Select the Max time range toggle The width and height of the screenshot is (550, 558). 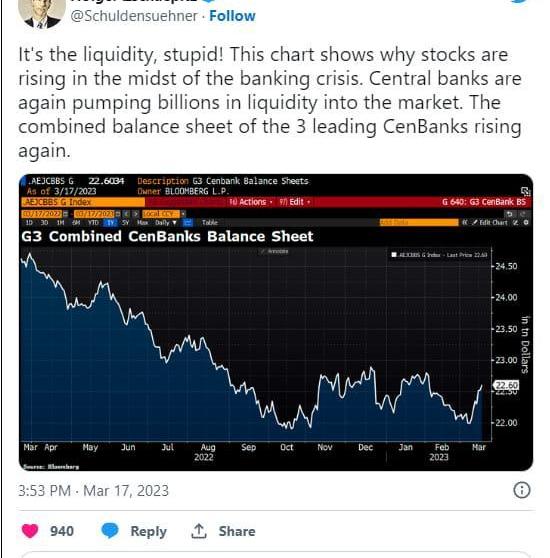pos(143,222)
